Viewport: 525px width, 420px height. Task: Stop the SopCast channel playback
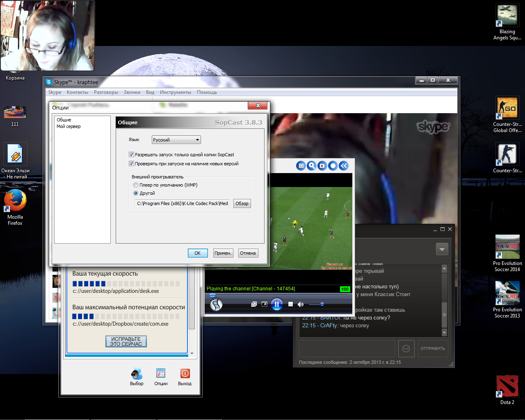(x=290, y=304)
